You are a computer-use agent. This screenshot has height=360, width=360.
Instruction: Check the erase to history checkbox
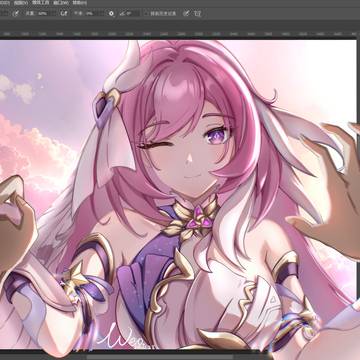pyautogui.click(x=147, y=14)
